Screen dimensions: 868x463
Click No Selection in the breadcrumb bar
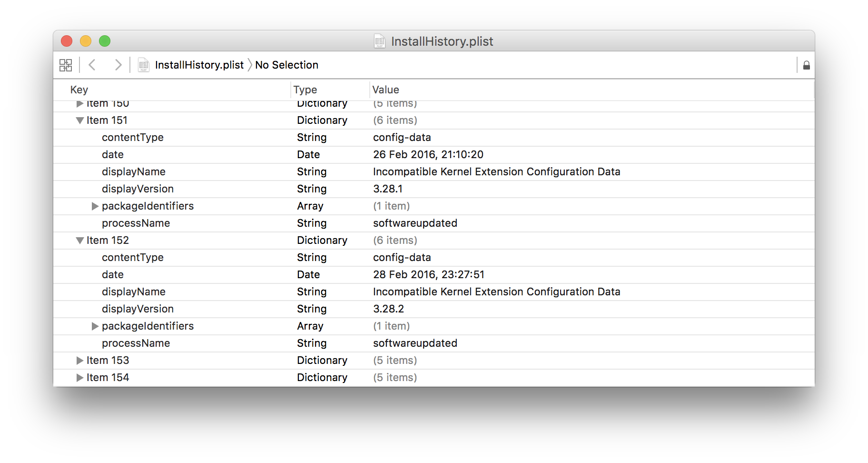(x=286, y=65)
